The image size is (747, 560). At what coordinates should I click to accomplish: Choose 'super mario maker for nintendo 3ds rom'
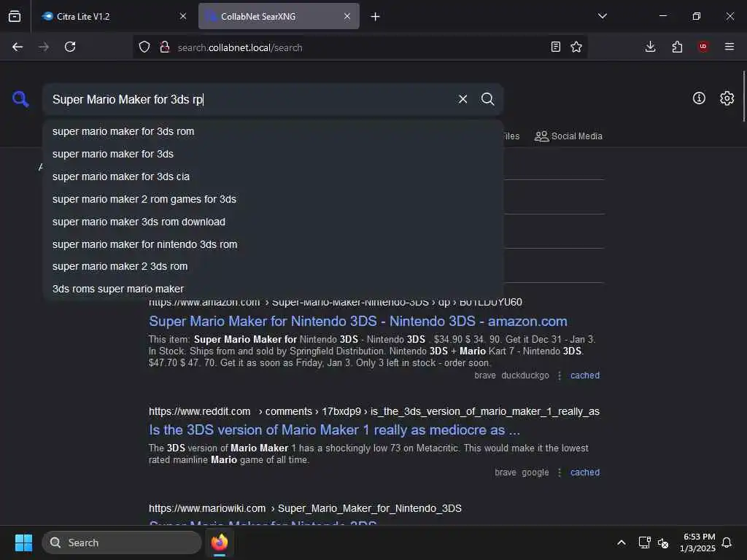point(273,244)
